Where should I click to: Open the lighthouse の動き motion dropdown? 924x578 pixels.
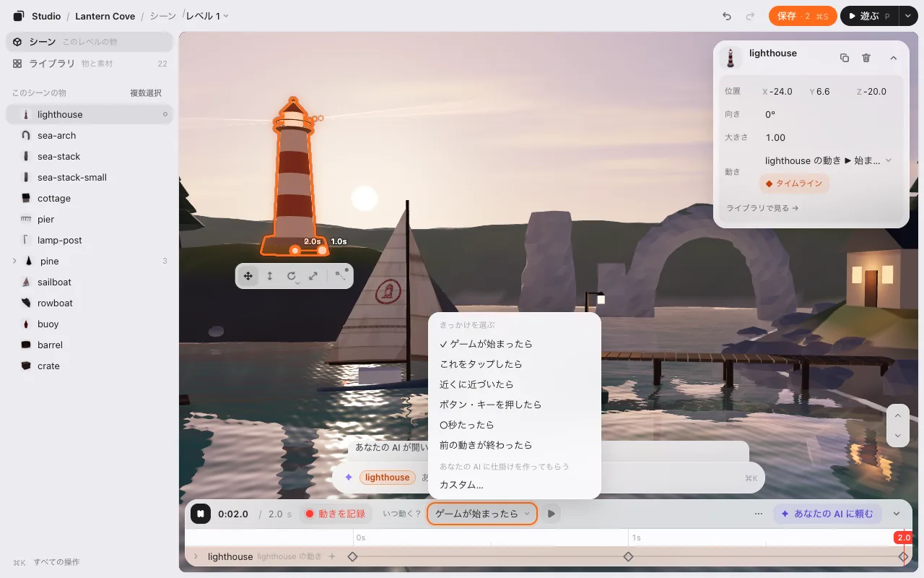click(x=829, y=160)
